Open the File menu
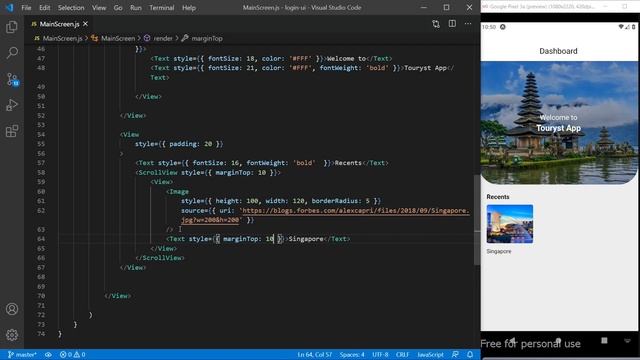 pos(26,8)
